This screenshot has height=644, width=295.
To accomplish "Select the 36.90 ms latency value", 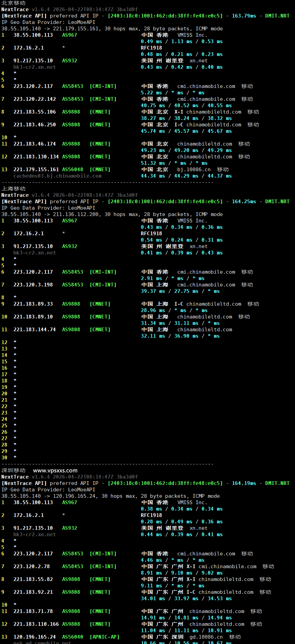I will [186, 336].
